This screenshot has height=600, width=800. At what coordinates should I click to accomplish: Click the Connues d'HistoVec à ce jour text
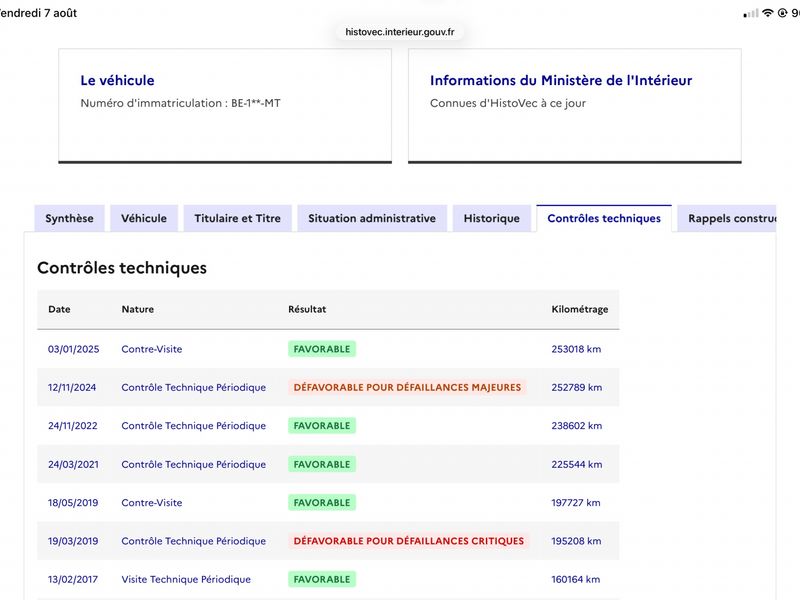point(508,103)
